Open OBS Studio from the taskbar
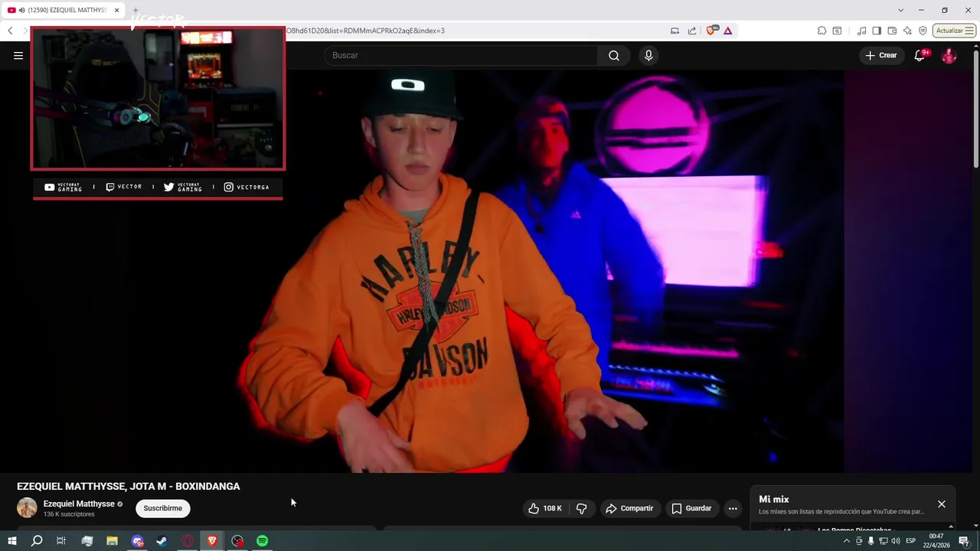 pyautogui.click(x=237, y=541)
